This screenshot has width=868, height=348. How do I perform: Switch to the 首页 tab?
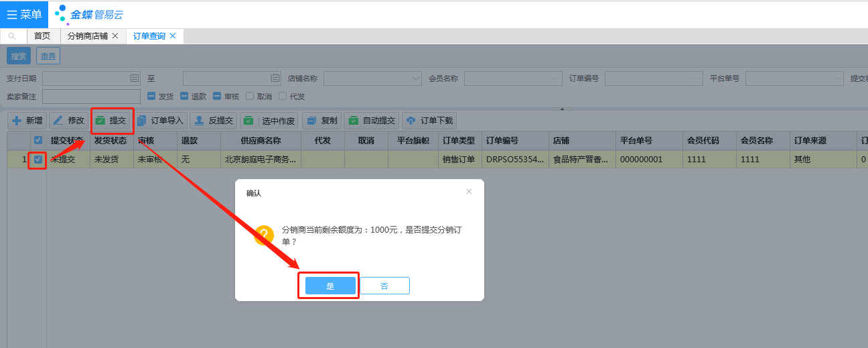point(42,36)
